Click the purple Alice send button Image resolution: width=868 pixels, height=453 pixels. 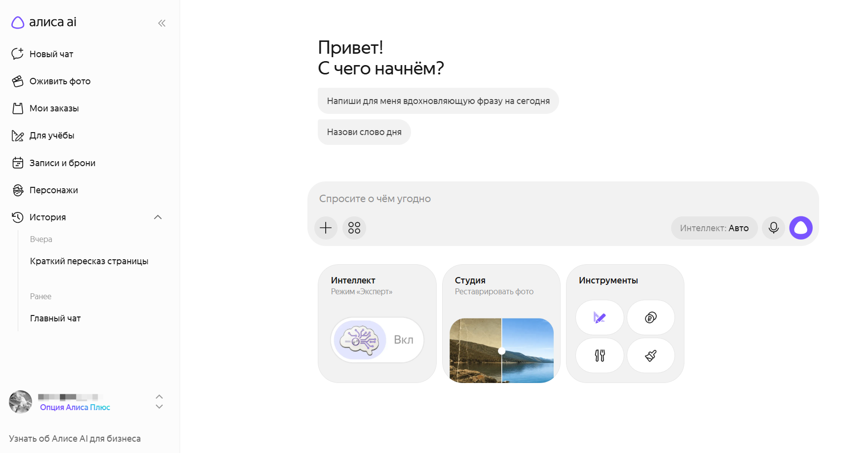click(801, 228)
